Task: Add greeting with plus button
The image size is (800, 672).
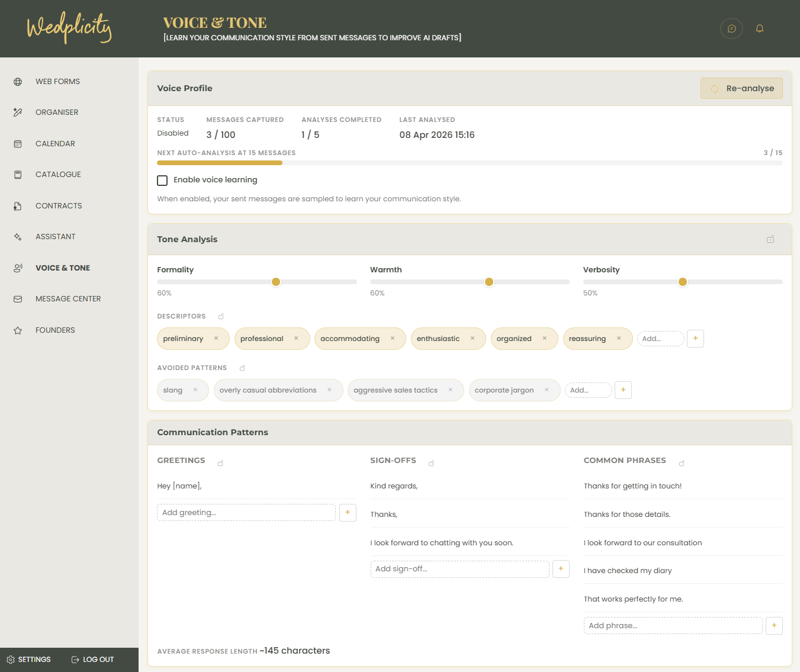Action: tap(348, 513)
